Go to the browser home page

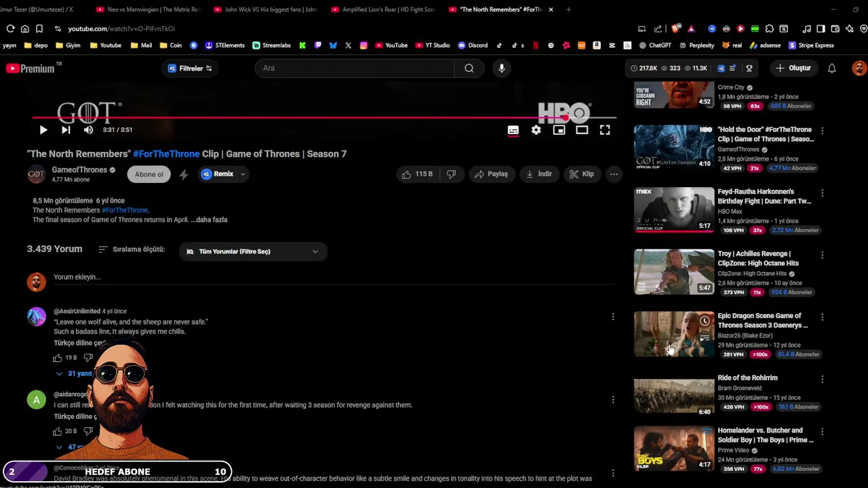25,28
